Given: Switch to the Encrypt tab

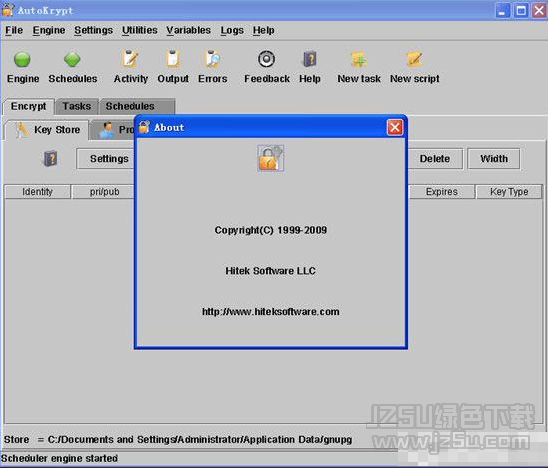Looking at the screenshot, I should point(28,106).
